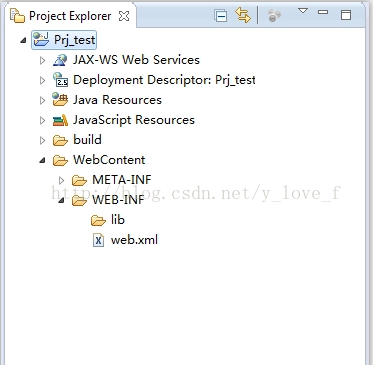Image resolution: width=373 pixels, height=365 pixels.
Task: Click the Prj_test project icon
Action: 41,40
